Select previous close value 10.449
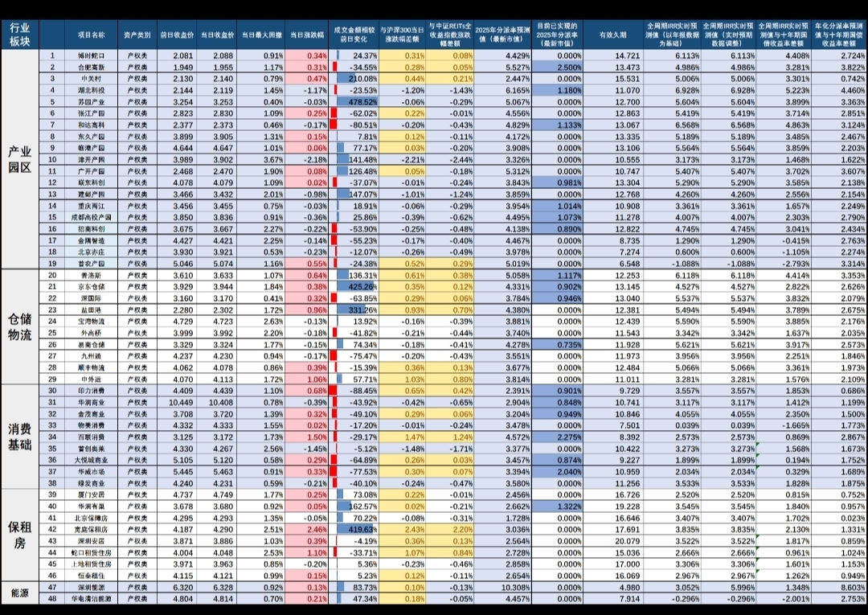 point(177,403)
